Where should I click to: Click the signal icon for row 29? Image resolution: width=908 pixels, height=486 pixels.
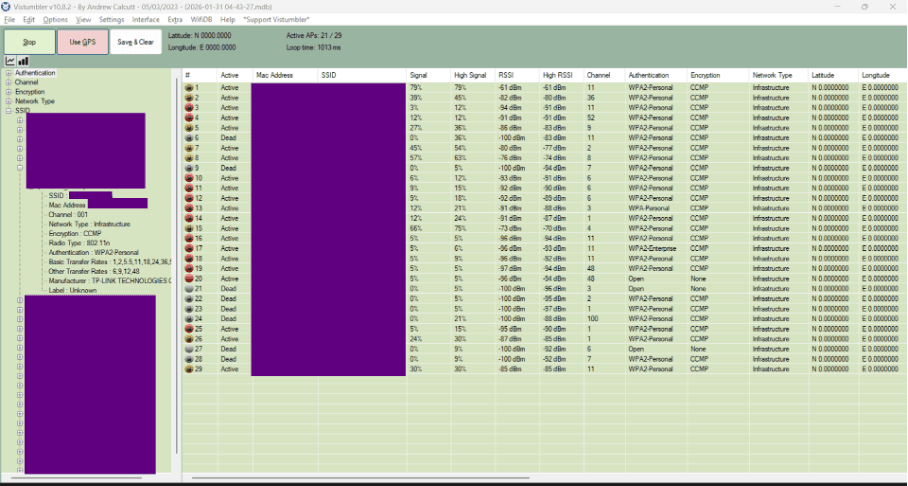coord(189,369)
